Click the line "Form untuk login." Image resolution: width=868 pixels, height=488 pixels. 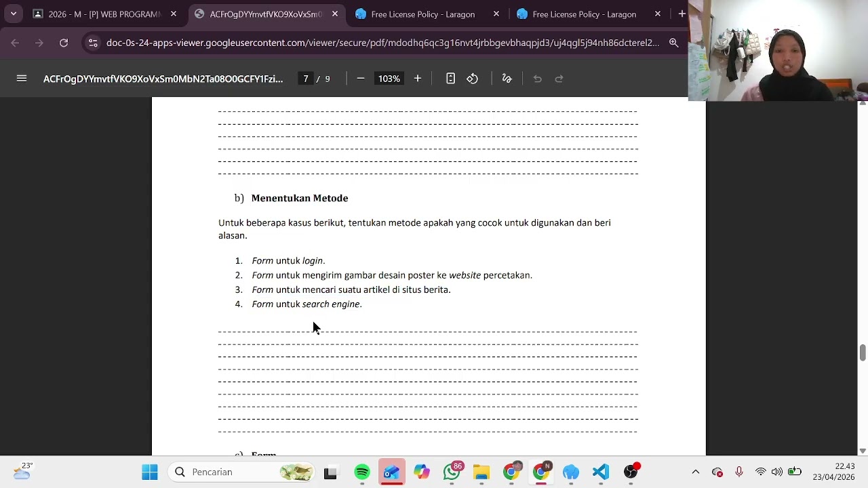288,261
